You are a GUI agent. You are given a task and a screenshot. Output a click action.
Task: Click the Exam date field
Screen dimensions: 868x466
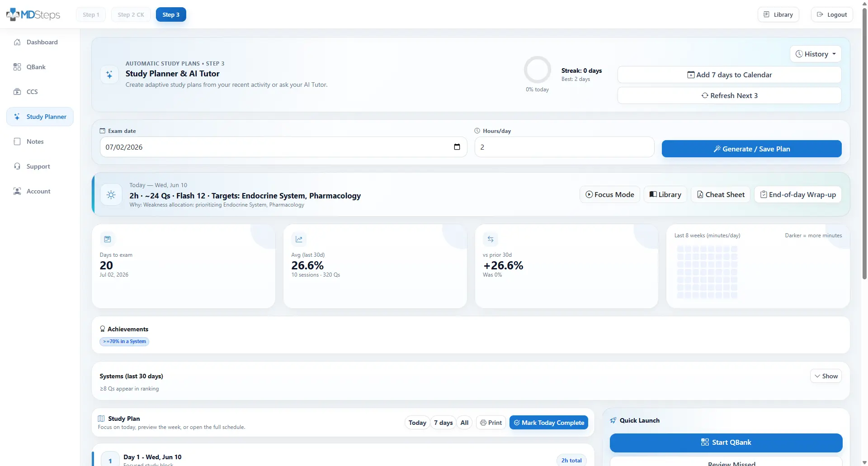click(x=283, y=147)
